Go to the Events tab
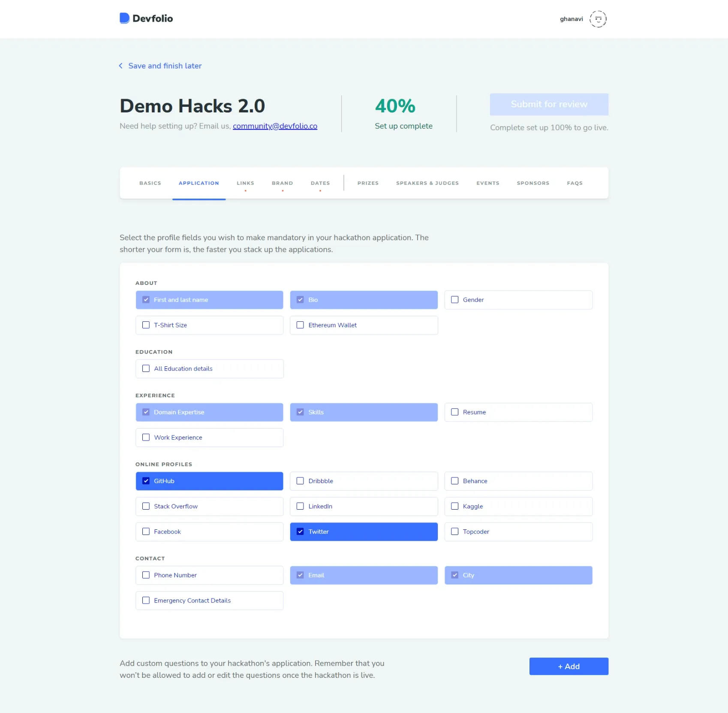 (488, 183)
